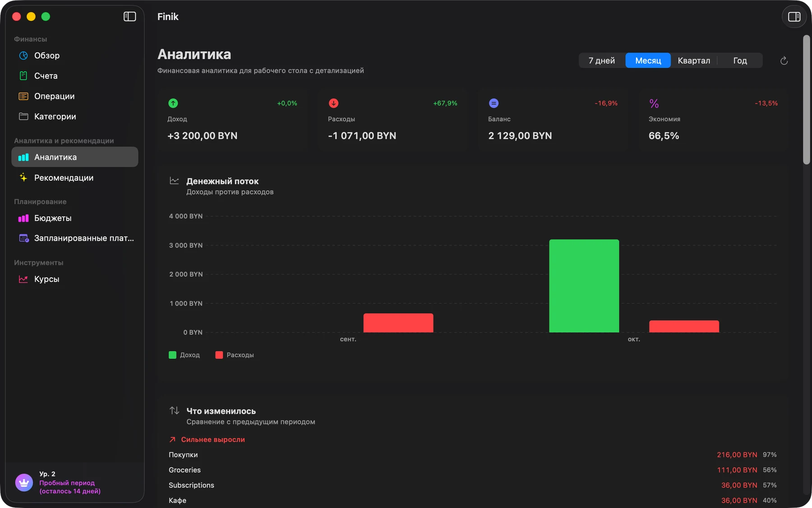This screenshot has height=508, width=812.
Task: Switch period to 7 дней
Action: click(x=602, y=61)
